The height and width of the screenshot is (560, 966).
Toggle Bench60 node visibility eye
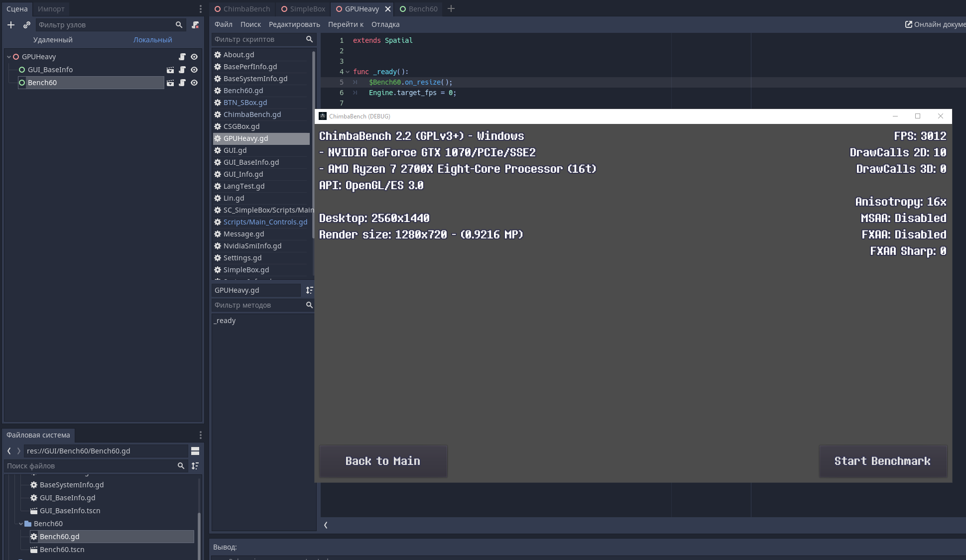click(x=194, y=83)
